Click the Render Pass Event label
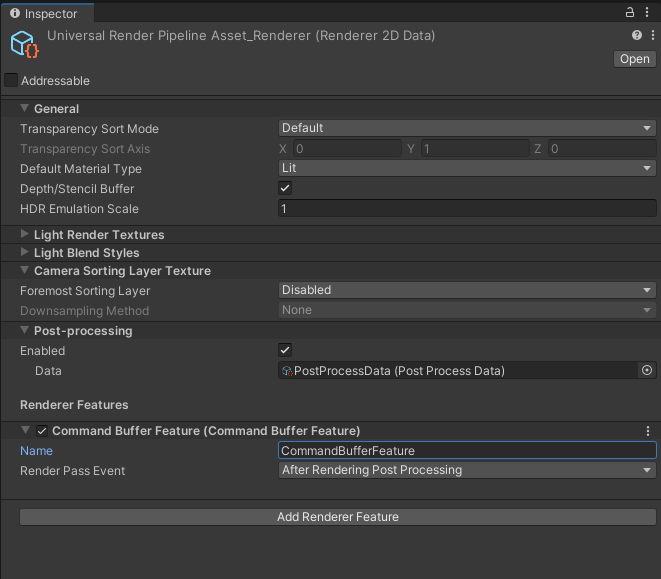Screen dimensions: 661x579 click(73, 471)
